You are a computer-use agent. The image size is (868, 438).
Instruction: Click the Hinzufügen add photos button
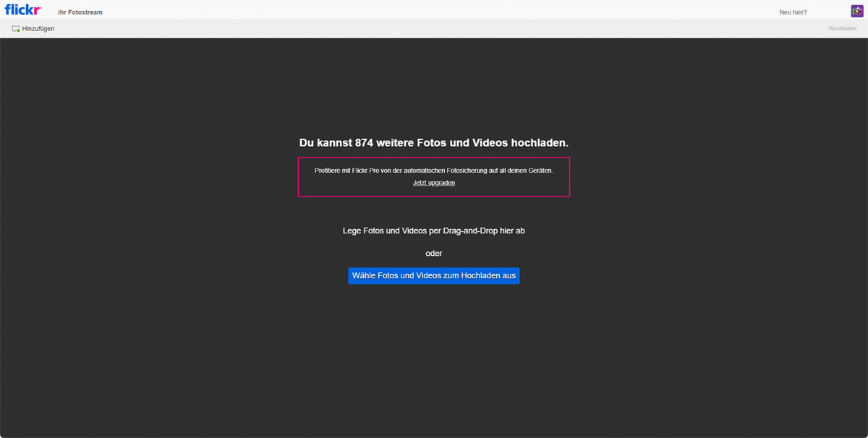tap(33, 29)
